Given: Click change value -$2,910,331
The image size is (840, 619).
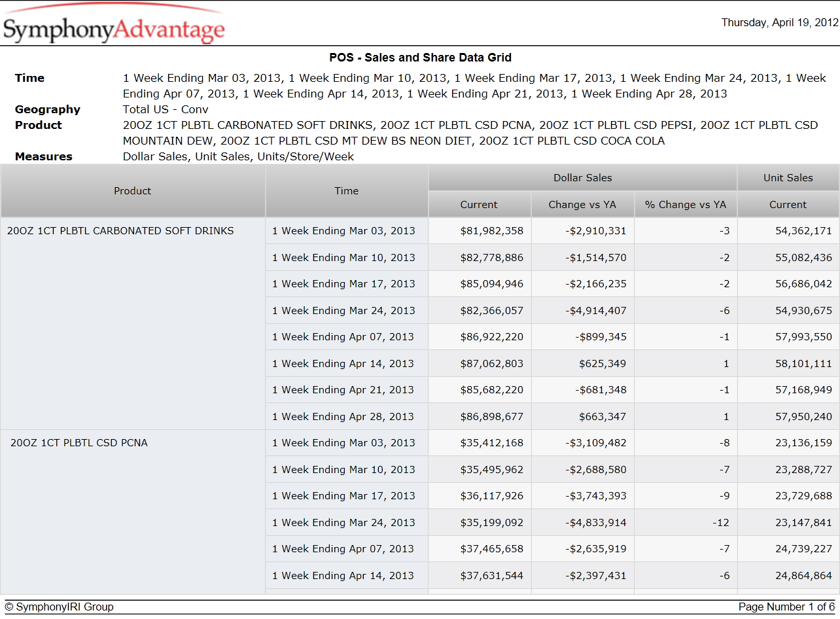Looking at the screenshot, I should point(596,231).
